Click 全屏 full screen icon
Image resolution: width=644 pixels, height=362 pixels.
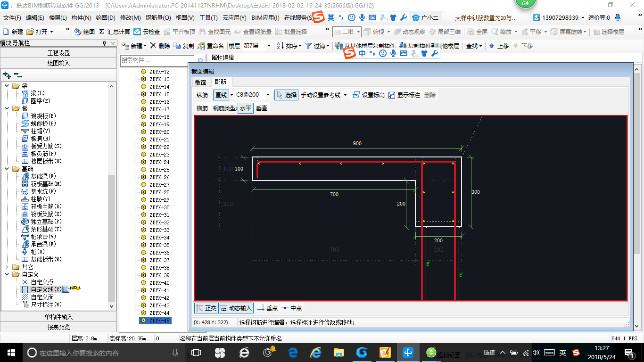pos(478,32)
